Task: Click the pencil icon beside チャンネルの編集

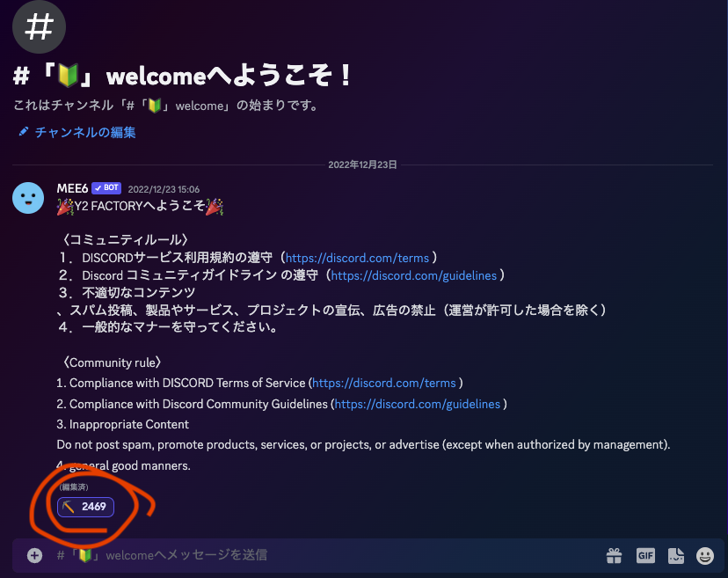Action: click(23, 132)
